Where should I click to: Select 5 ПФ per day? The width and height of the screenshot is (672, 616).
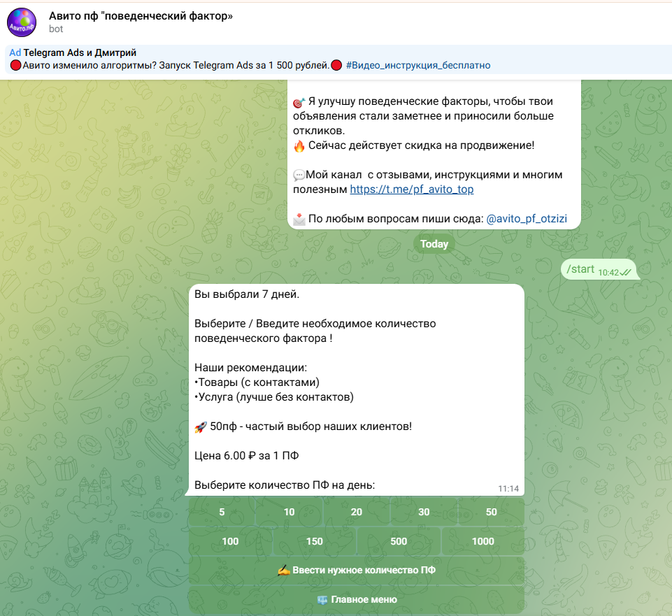[x=222, y=513]
